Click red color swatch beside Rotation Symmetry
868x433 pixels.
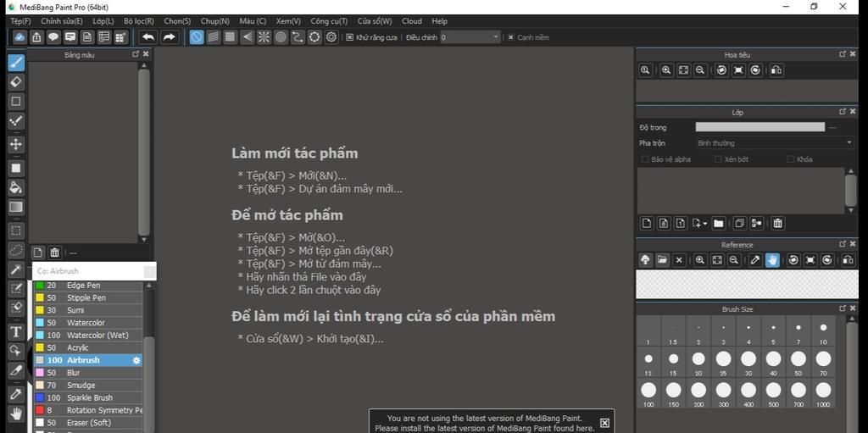pyautogui.click(x=39, y=410)
